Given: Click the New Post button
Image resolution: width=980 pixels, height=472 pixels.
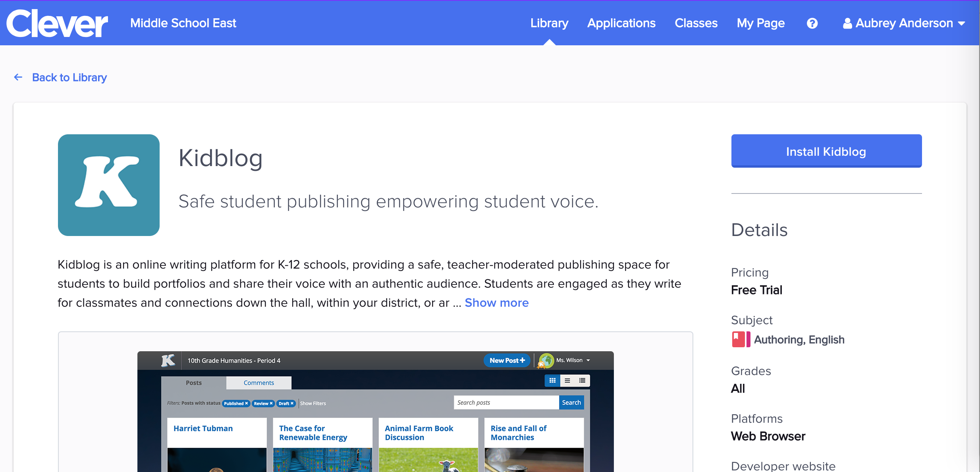Looking at the screenshot, I should tap(507, 360).
